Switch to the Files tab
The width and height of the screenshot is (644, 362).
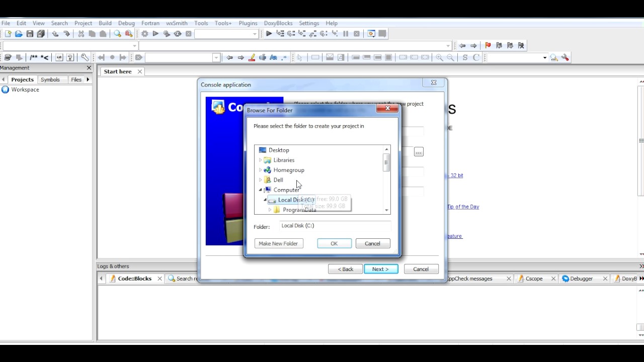tap(76, 79)
